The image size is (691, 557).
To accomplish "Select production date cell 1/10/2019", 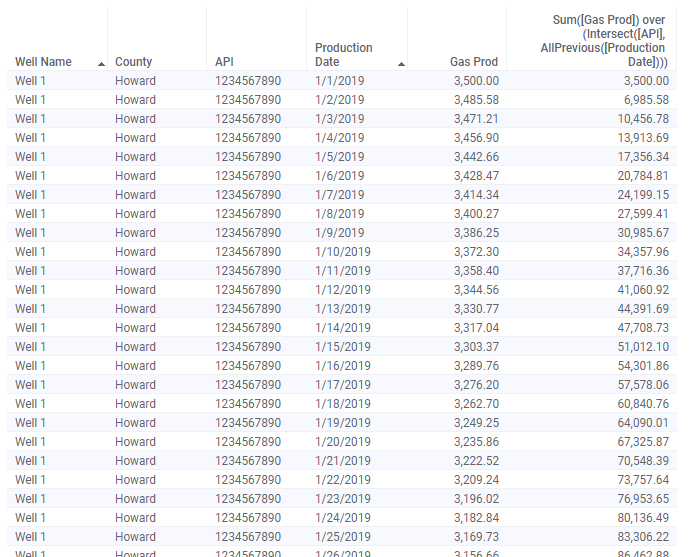I will (x=343, y=251).
